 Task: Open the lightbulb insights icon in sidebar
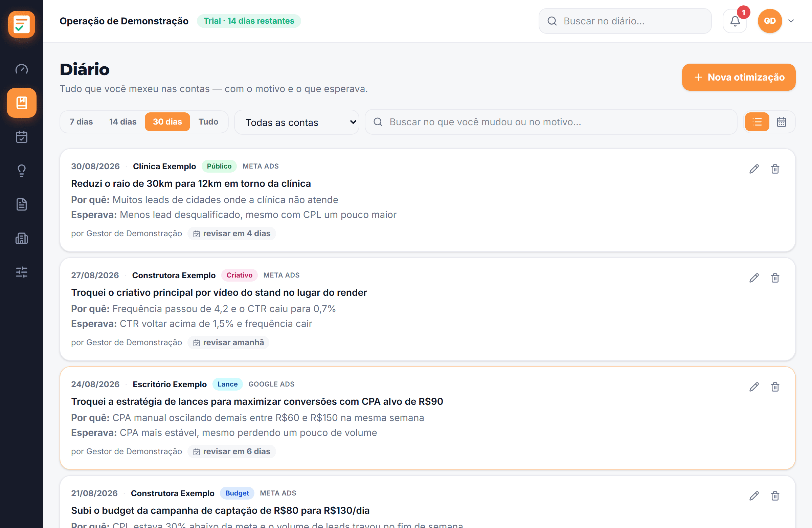click(22, 171)
